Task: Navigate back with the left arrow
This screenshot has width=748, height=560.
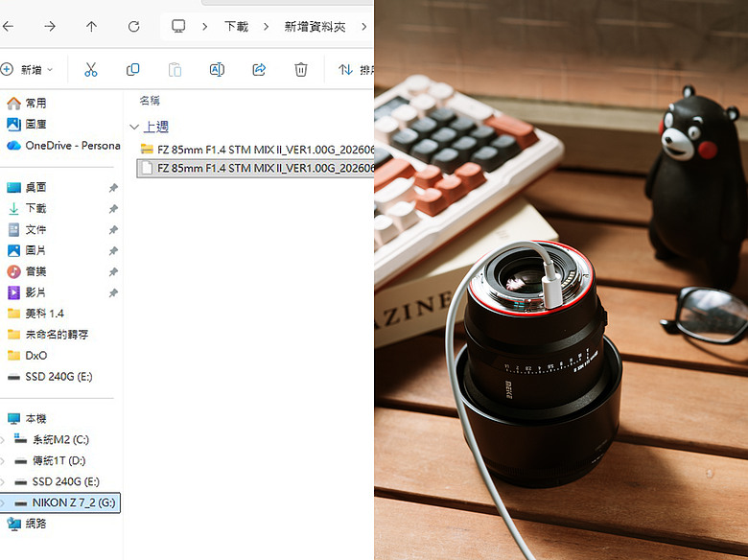Action: point(8,26)
